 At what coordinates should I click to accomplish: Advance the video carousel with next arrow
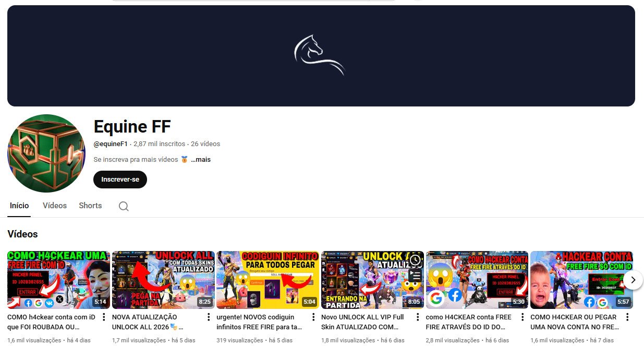pos(633,280)
